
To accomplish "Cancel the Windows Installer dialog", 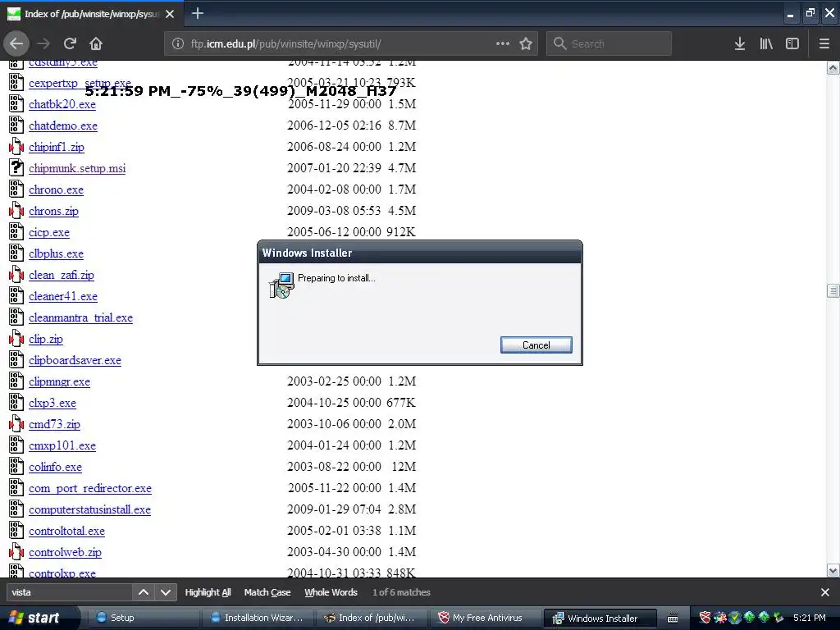I will (x=536, y=345).
